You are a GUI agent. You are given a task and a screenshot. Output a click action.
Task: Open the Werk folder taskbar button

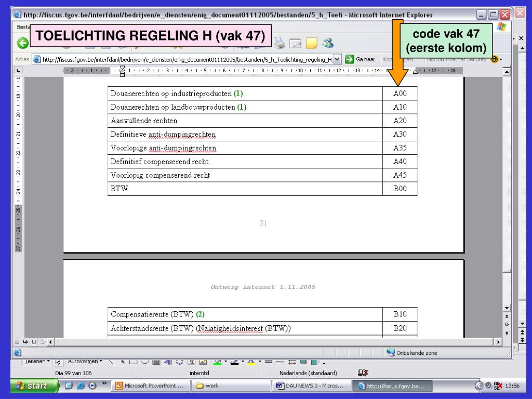coord(231,386)
